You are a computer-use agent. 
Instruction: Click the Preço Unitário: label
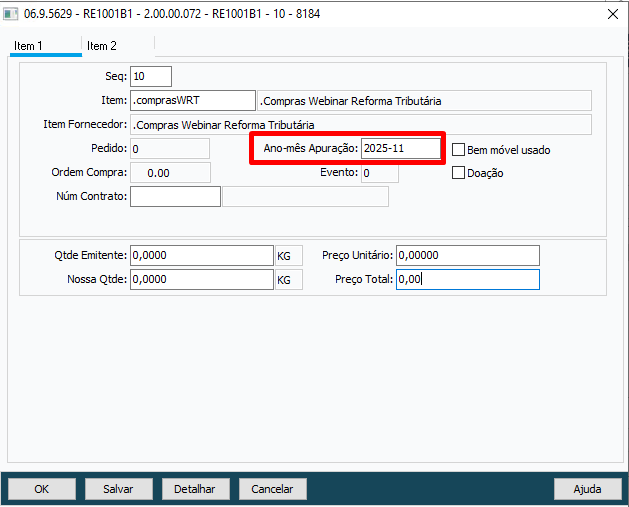tap(357, 256)
